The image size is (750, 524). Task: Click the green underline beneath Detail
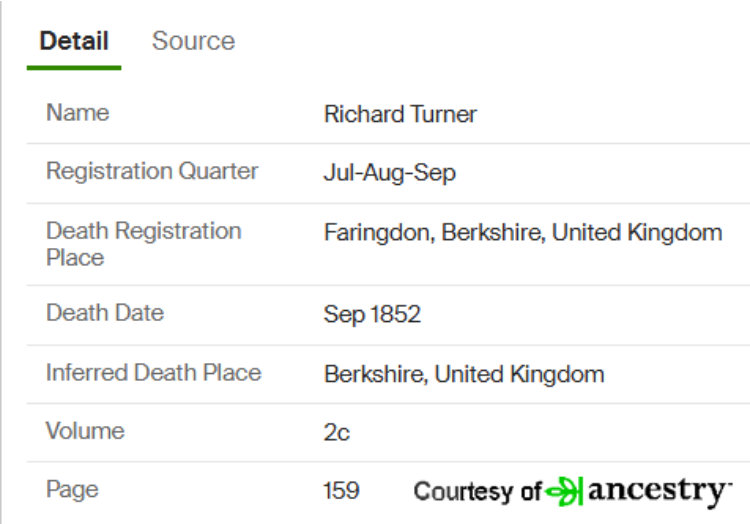(74, 68)
